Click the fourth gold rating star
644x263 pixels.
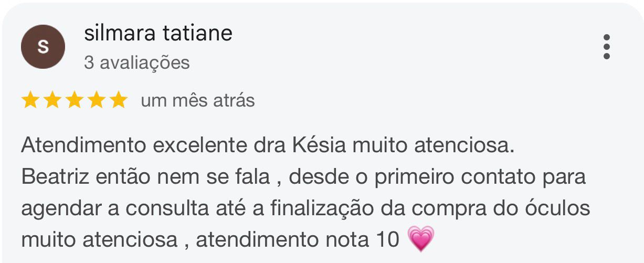click(x=97, y=100)
